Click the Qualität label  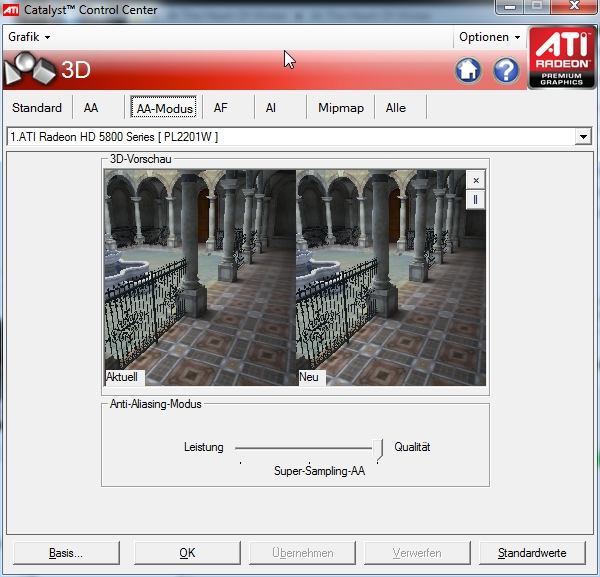(412, 447)
